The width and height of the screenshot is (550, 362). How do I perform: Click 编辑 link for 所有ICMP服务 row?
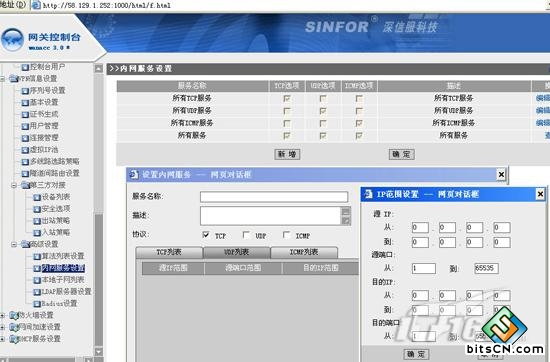click(x=543, y=123)
